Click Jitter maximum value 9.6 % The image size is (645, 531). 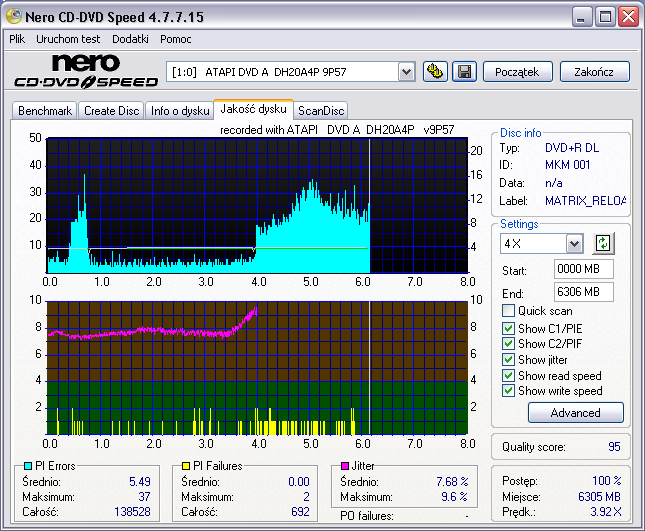pyautogui.click(x=454, y=497)
